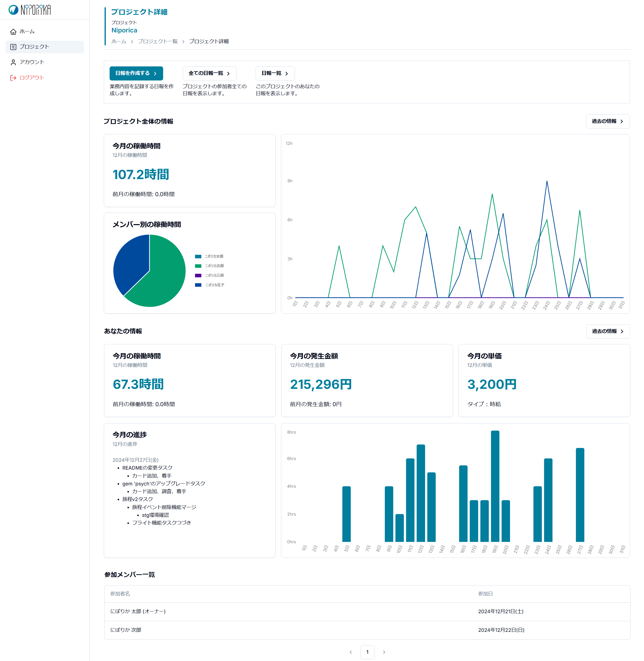The image size is (644, 661).
Task: Click プロジェクト一覧 breadcrumb link
Action: [158, 41]
